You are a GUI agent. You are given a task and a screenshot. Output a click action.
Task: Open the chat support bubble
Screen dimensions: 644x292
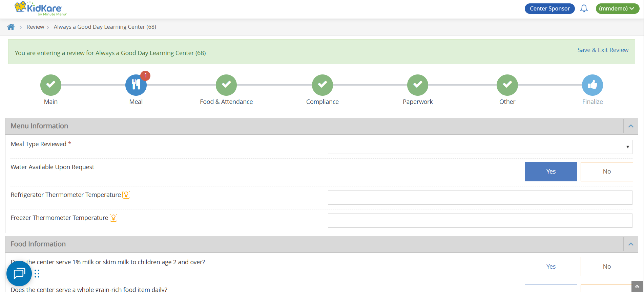point(19,273)
